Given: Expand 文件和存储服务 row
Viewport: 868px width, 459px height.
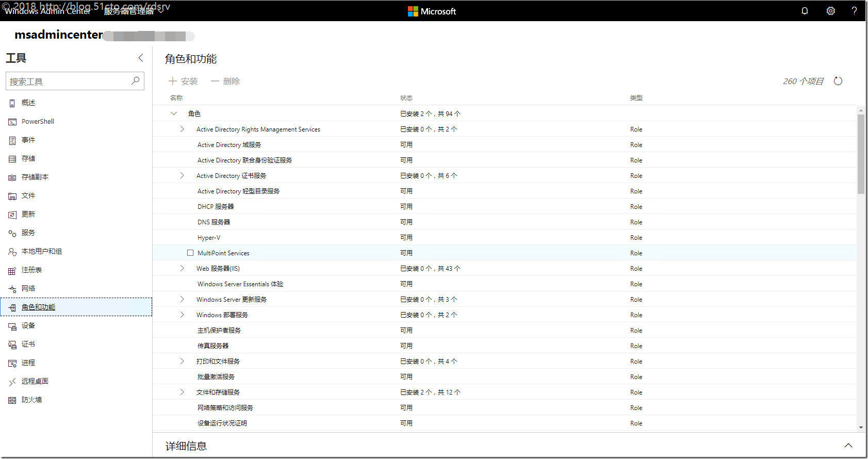Looking at the screenshot, I should tap(182, 392).
